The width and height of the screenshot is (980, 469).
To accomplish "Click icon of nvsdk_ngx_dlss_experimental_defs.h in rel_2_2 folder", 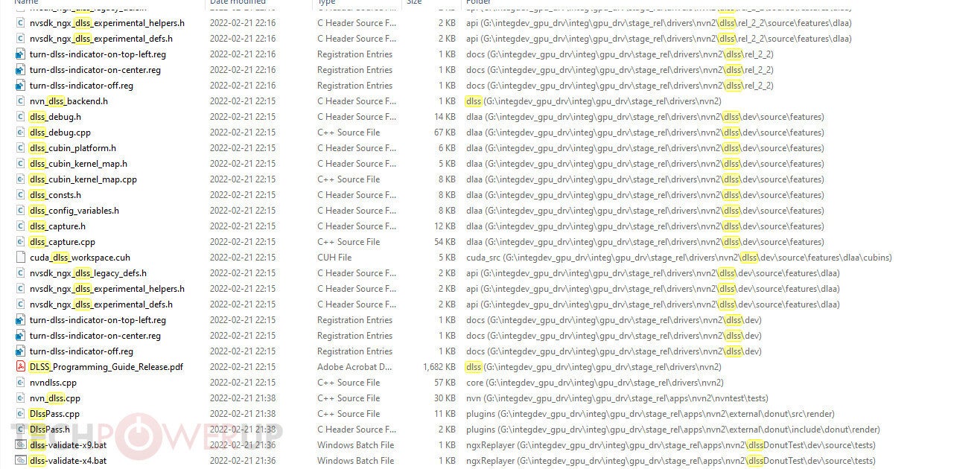I will pos(21,39).
